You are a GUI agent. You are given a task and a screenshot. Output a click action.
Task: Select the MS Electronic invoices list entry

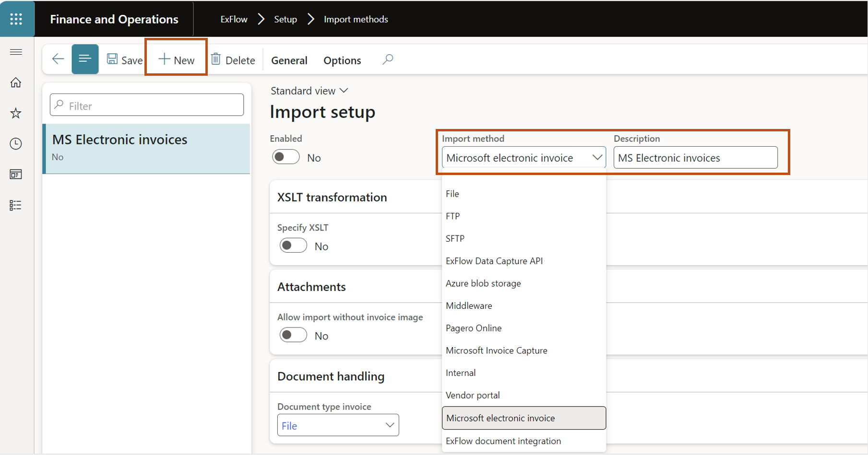tap(147, 149)
